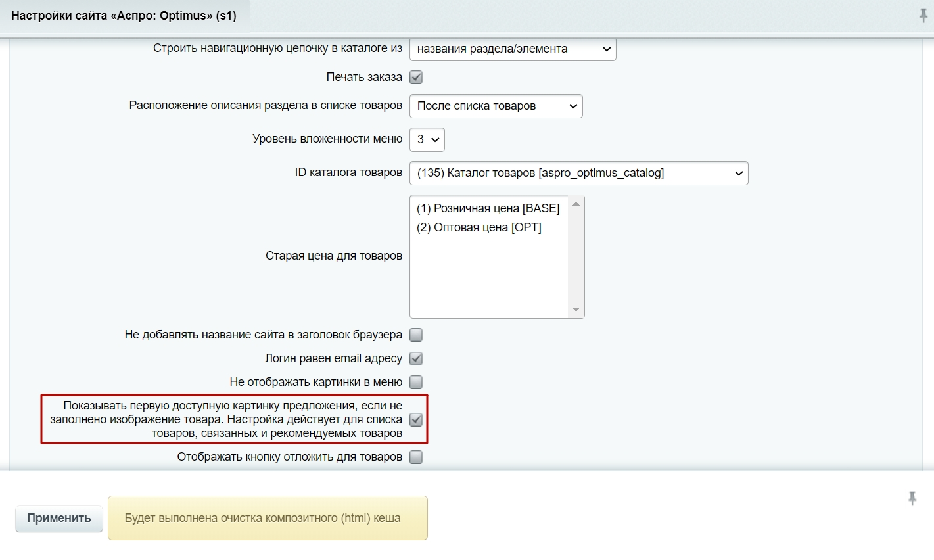This screenshot has height=560, width=934.
Task: Click the Уровень вложенности меню label
Action: click(x=327, y=139)
